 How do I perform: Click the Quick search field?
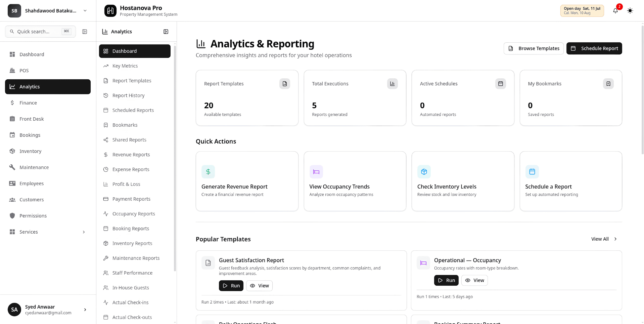point(40,32)
